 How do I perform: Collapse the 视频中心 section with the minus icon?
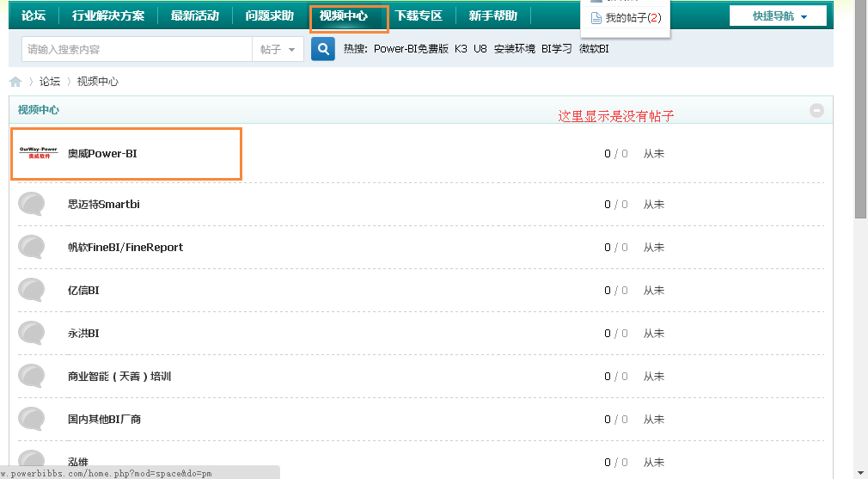pos(816,110)
